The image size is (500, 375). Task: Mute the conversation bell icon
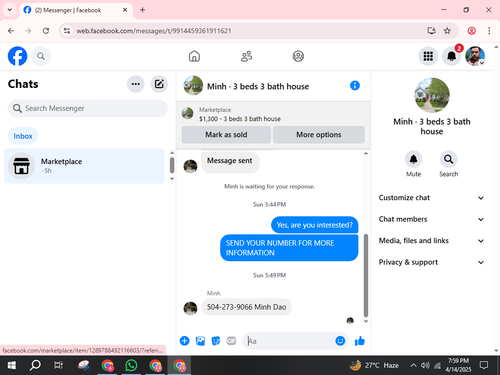click(x=413, y=159)
